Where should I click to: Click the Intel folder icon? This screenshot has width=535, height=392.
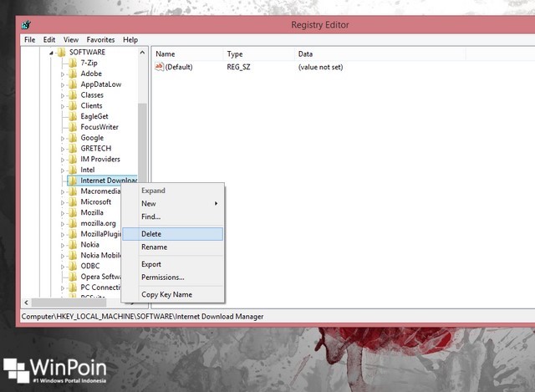73,170
